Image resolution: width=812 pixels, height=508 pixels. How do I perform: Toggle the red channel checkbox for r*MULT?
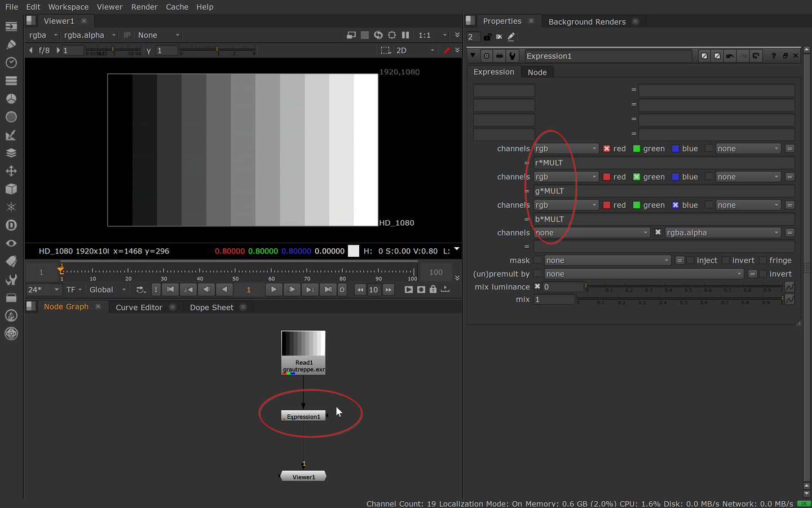[607, 149]
